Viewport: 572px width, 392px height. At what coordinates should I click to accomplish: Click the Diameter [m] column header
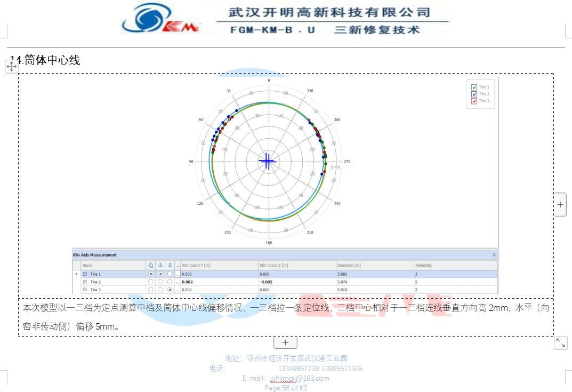(375, 265)
